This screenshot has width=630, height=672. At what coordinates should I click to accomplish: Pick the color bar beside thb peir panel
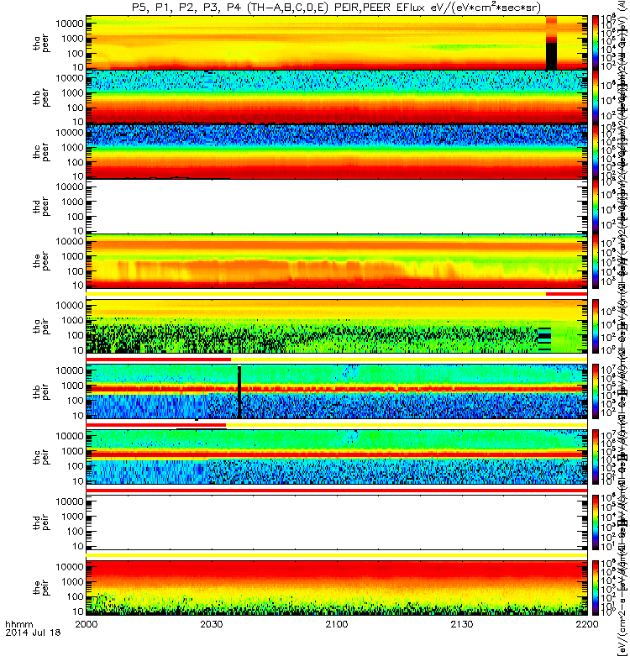(596, 391)
